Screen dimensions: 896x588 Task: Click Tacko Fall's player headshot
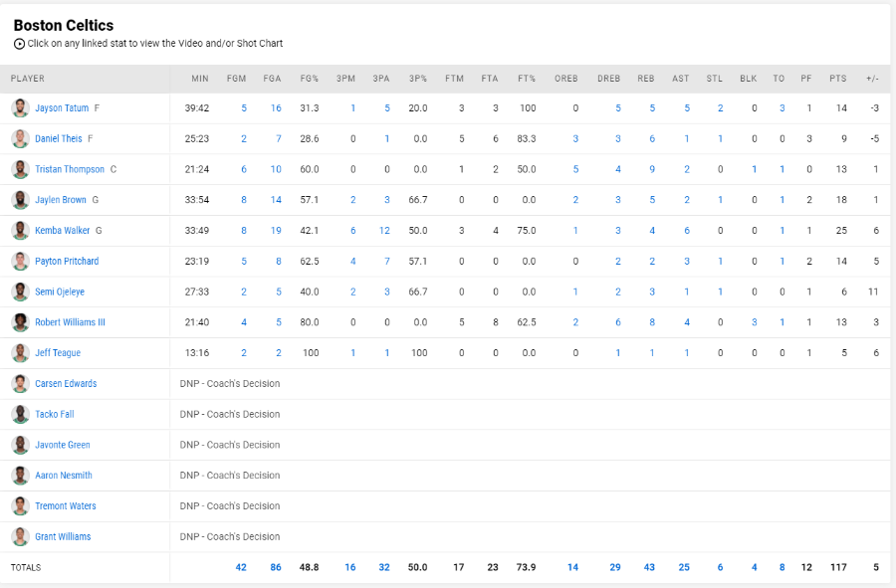tap(20, 415)
